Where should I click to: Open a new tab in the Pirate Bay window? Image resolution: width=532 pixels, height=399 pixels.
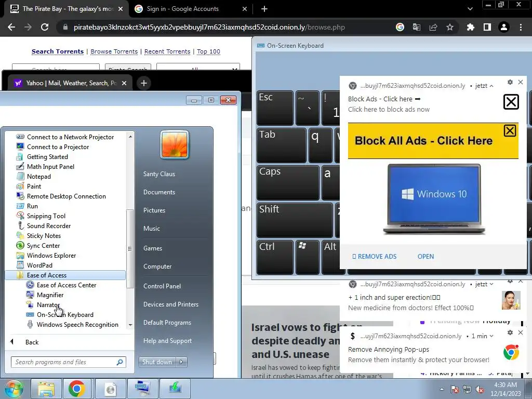[x=264, y=9]
